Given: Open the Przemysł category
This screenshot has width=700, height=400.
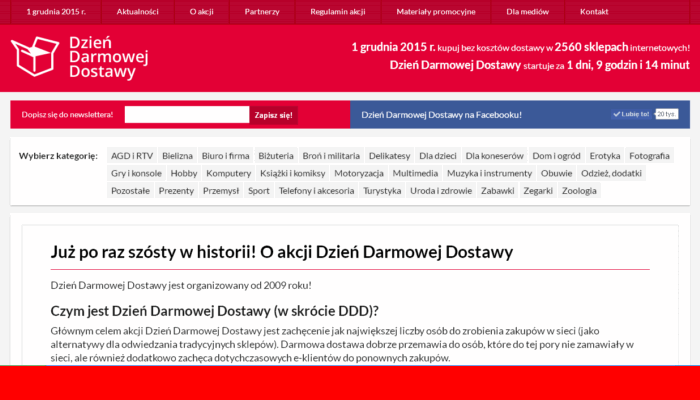Looking at the screenshot, I should [x=221, y=191].
